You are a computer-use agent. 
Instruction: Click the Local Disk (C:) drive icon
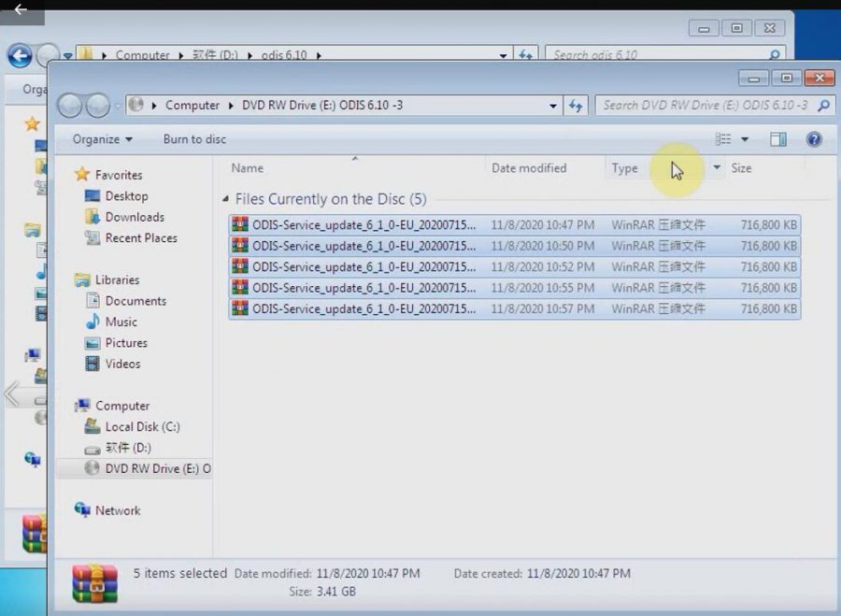tap(94, 426)
